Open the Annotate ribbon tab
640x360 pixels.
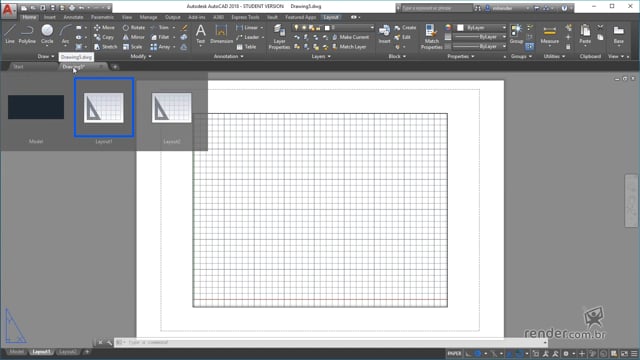tap(73, 17)
